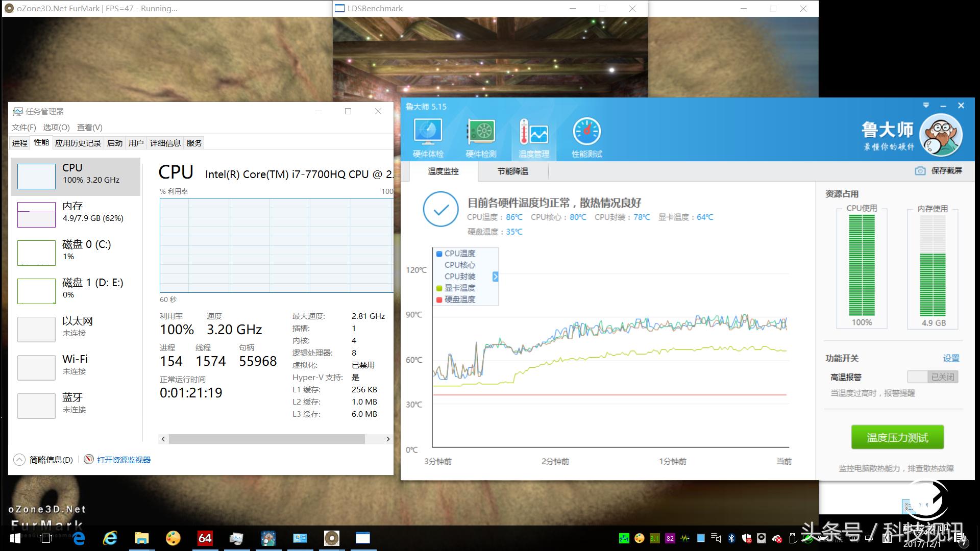The height and width of the screenshot is (551, 980).
Task: Collapse task manager via 简略信息 chevron
Action: pyautogui.click(x=19, y=460)
